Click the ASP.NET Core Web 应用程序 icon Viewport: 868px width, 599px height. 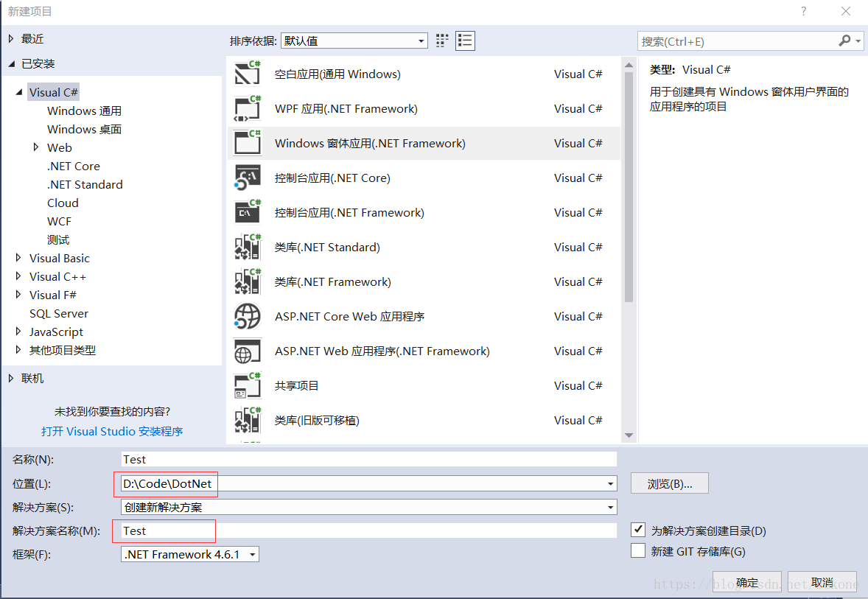pyautogui.click(x=247, y=316)
